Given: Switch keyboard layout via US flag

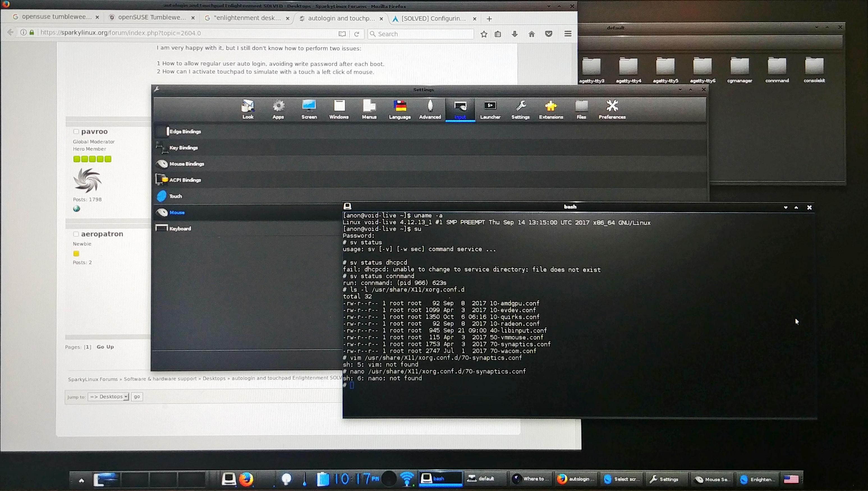Looking at the screenshot, I should 791,479.
